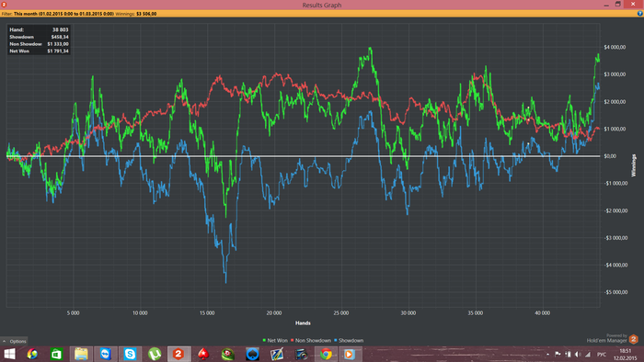This screenshot has height=362, width=644.
Task: Open the Action Center flag icon
Action: (x=558, y=355)
